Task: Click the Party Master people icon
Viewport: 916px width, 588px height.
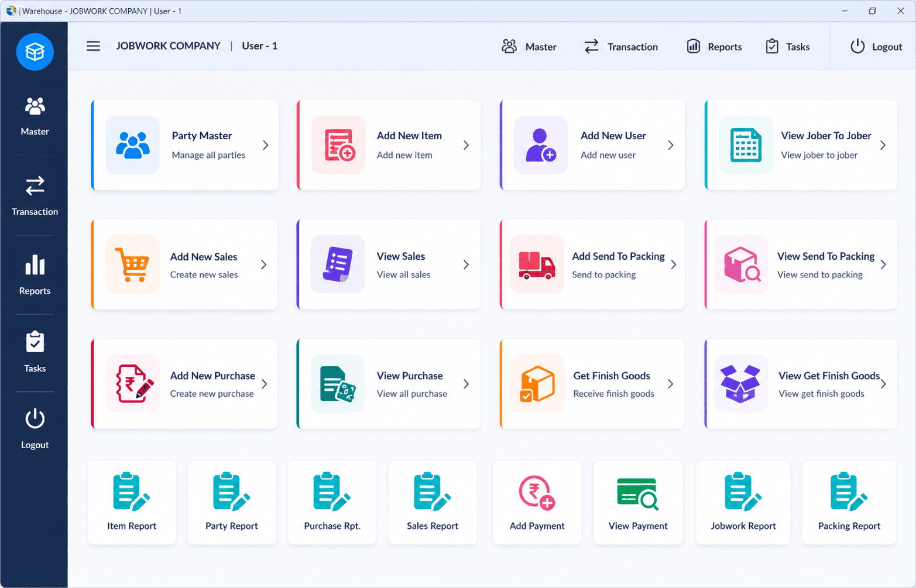Action: pos(132,145)
